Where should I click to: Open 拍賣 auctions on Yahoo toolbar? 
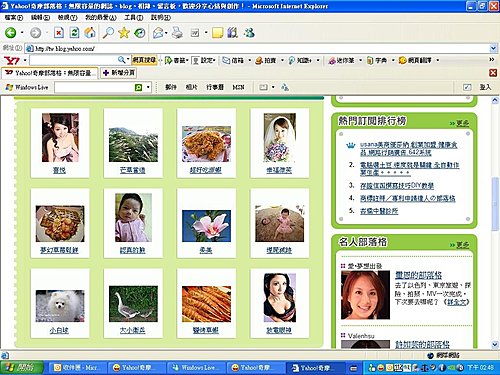pyautogui.click(x=266, y=60)
